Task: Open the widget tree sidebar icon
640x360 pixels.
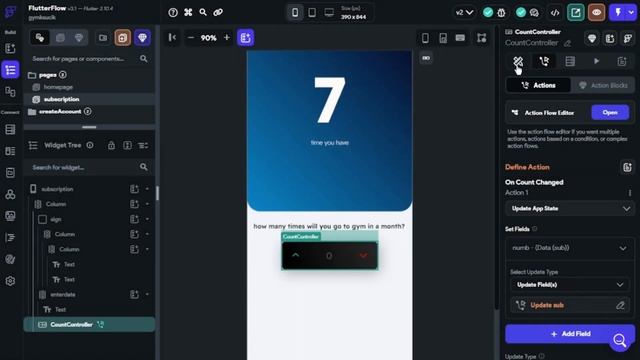Action: click(10, 70)
